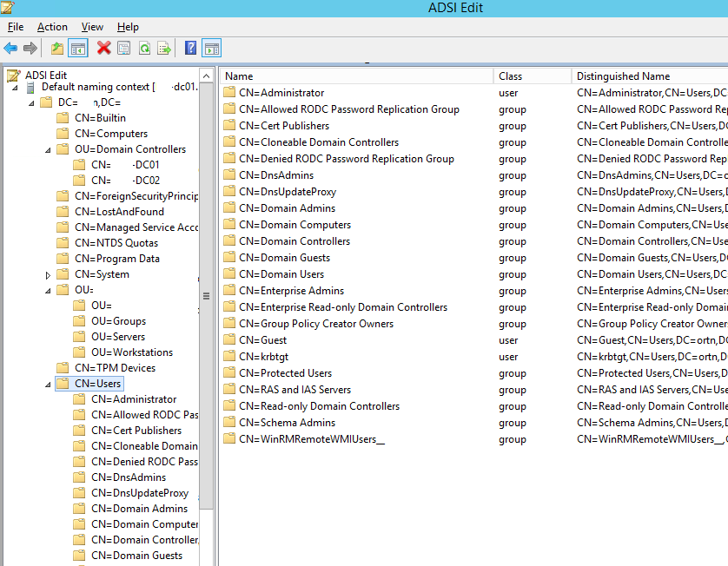
Task: Select CN=LostAndFound in the tree
Action: pos(119,212)
